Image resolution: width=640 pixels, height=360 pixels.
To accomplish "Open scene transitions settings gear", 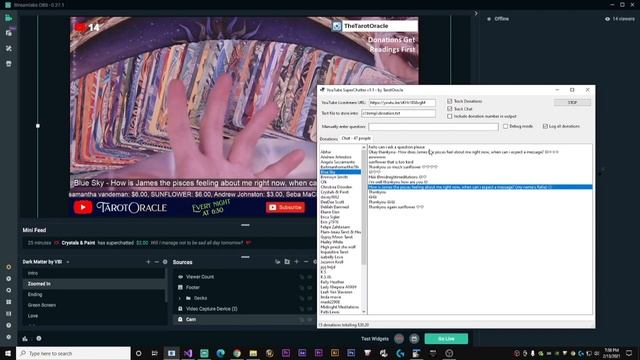I will [x=165, y=262].
